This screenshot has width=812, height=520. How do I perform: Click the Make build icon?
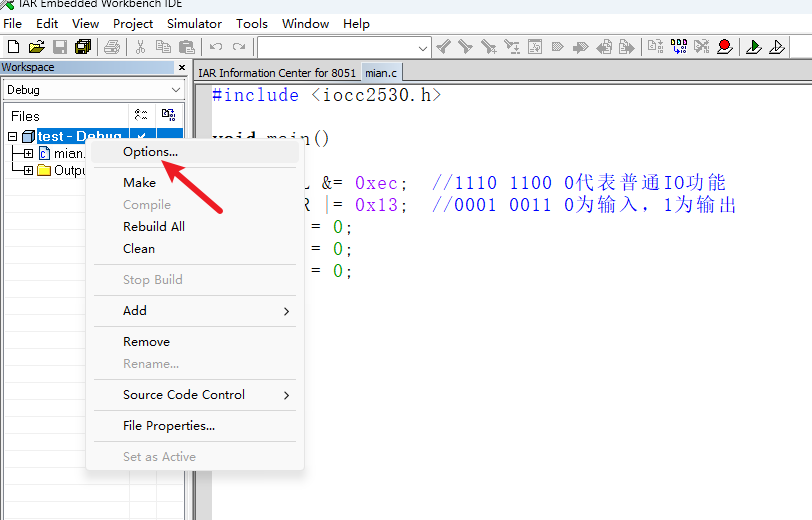point(678,47)
